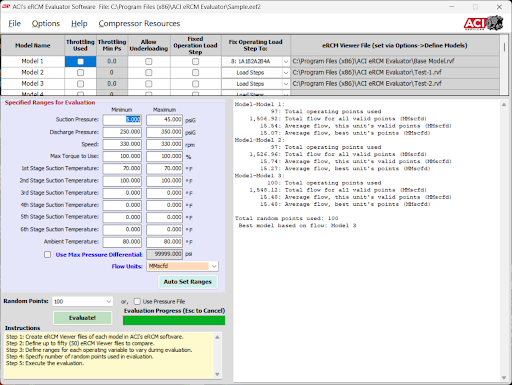The image size is (512, 385).
Task: Click the Speed minimum field
Action: point(122,144)
